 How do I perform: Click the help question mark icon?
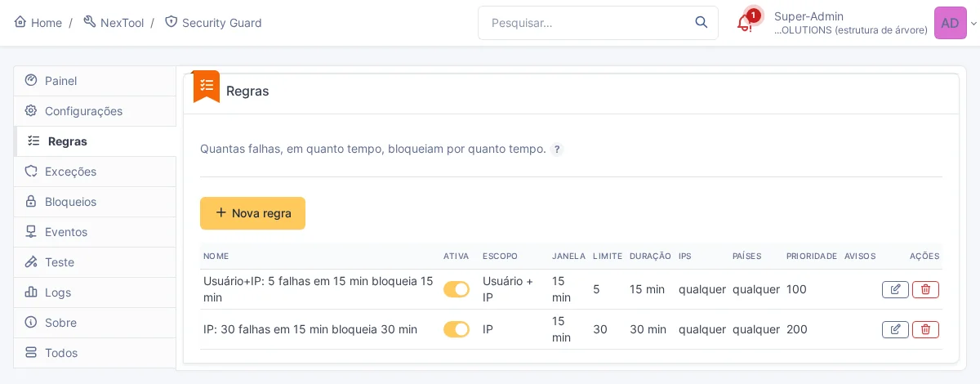coord(557,150)
